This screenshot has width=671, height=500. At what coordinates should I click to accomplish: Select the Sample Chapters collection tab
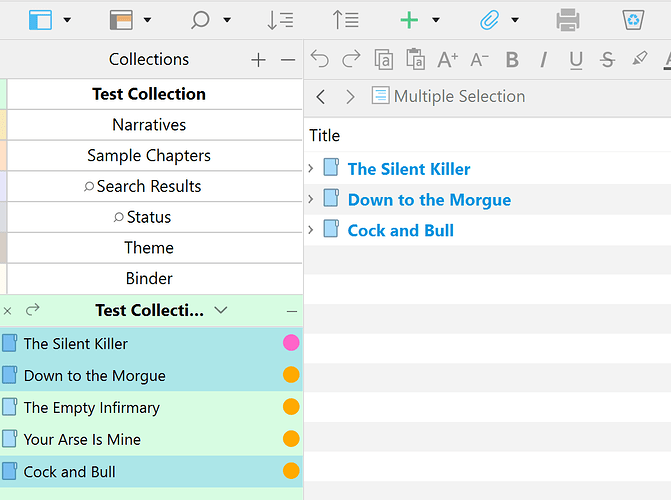pyautogui.click(x=149, y=156)
